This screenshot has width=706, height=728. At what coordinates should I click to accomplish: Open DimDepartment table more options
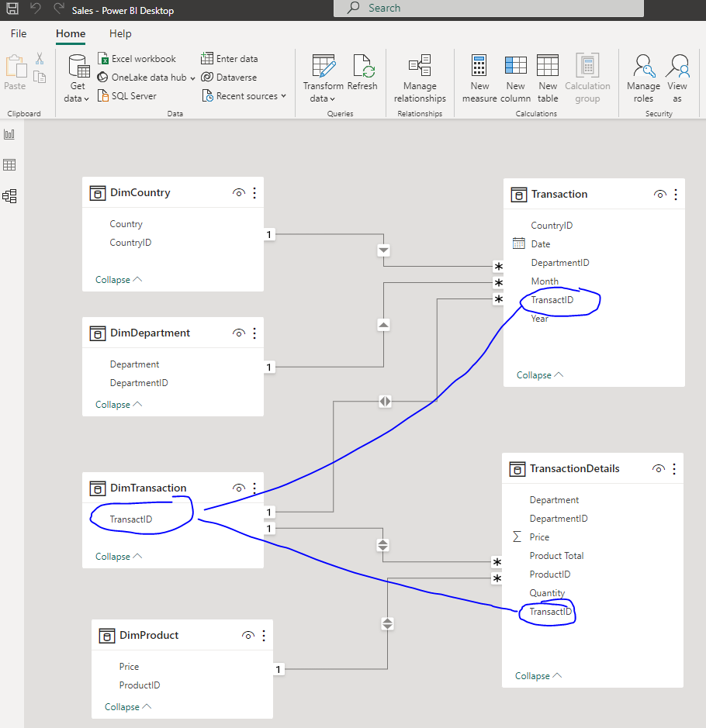tap(254, 333)
